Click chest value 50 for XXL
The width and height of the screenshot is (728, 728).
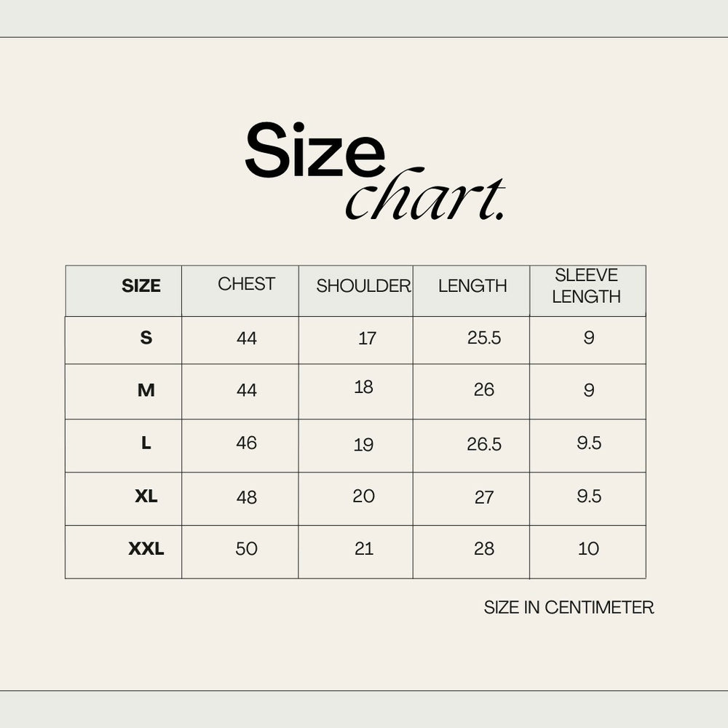tap(247, 549)
